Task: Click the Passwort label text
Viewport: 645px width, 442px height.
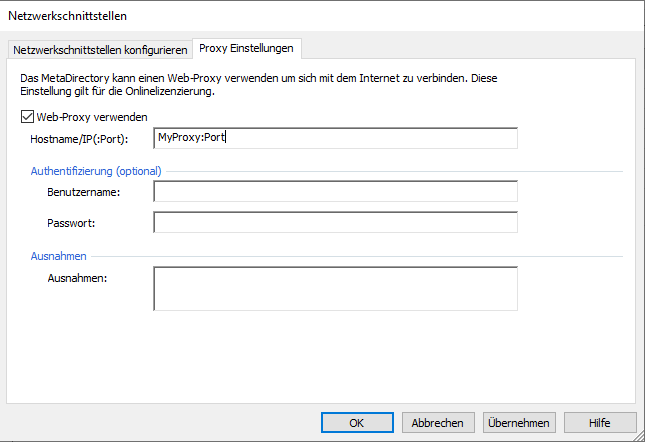Action: tap(70, 222)
